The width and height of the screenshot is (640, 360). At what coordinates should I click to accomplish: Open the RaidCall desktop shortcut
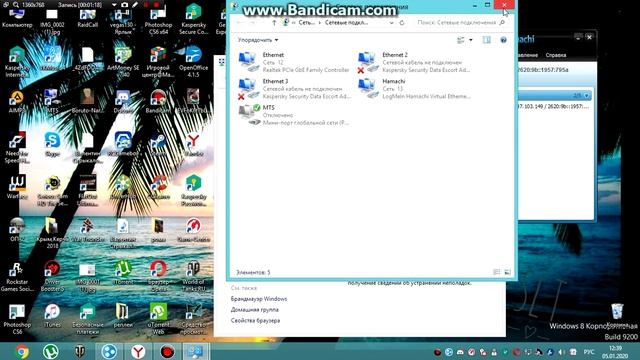(87, 18)
